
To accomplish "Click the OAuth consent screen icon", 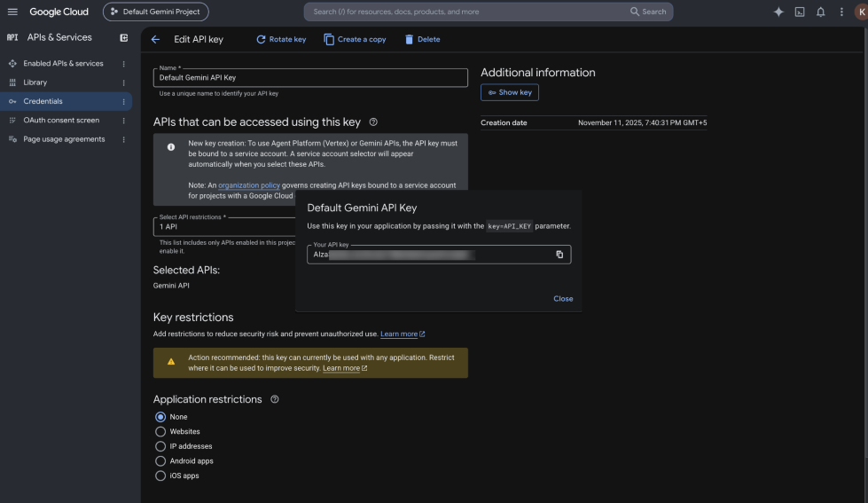I will tap(12, 121).
